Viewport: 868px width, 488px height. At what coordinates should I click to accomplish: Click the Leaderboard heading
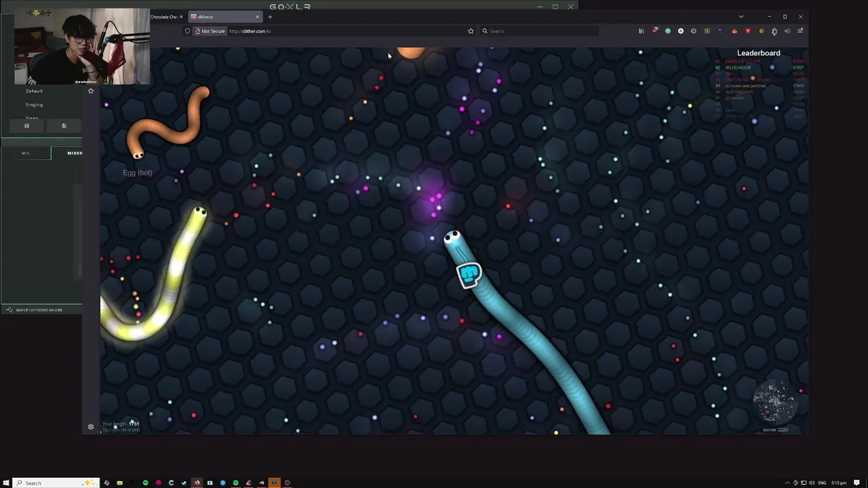click(x=759, y=53)
